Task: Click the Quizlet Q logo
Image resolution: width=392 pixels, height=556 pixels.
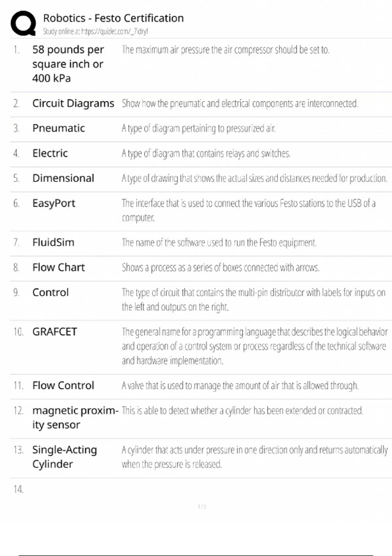Action: tap(23, 23)
